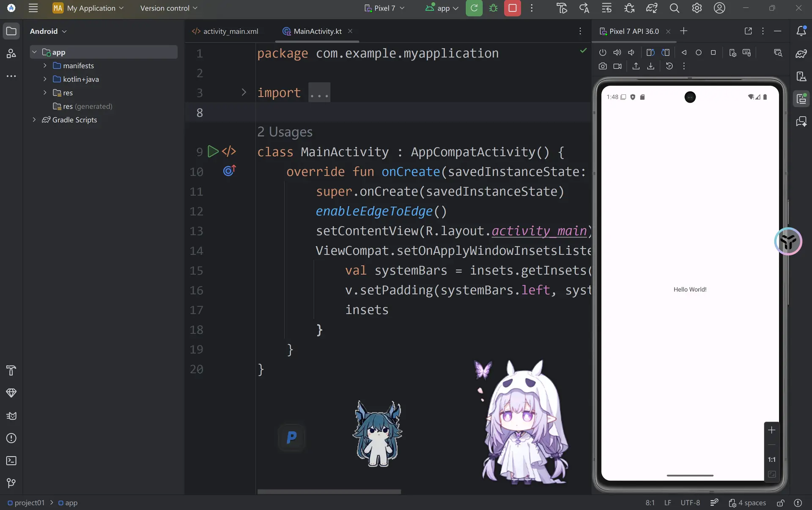Toggle the Project tool window button

click(11, 31)
